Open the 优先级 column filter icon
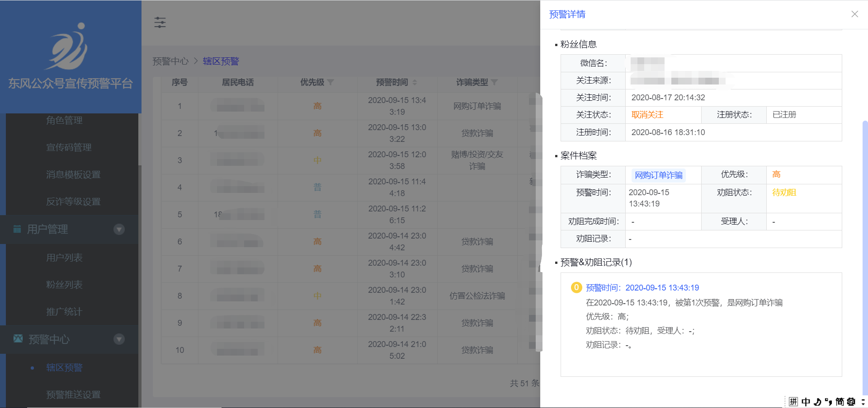Viewport: 868px width, 408px height. point(330,82)
